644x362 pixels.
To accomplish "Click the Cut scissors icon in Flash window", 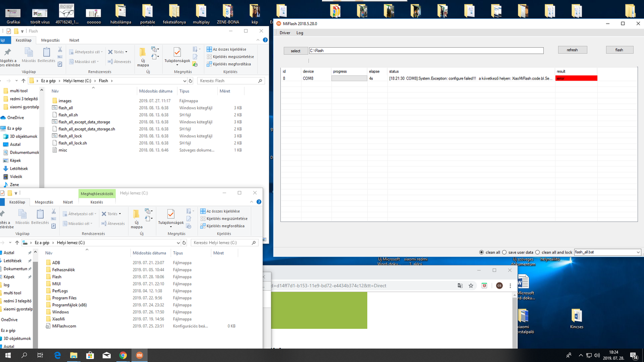I will click(x=60, y=50).
